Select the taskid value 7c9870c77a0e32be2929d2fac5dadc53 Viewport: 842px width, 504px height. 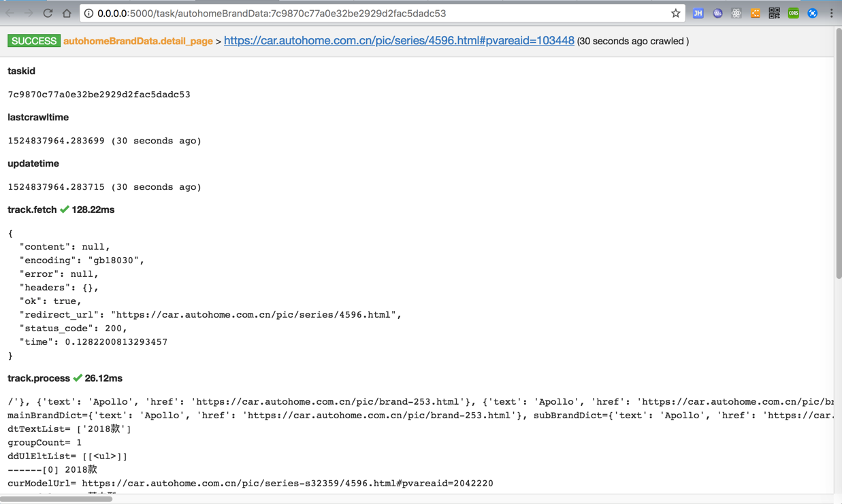[x=99, y=95]
